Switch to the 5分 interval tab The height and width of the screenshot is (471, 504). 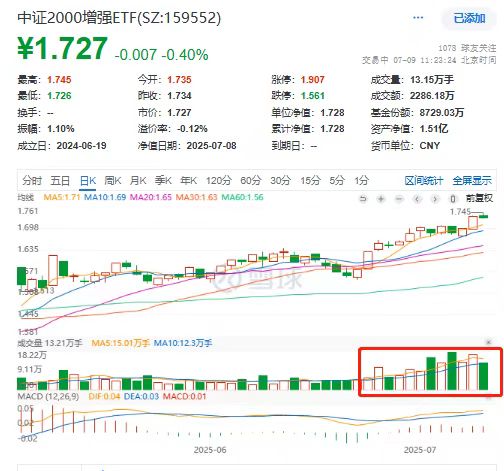coord(337,181)
